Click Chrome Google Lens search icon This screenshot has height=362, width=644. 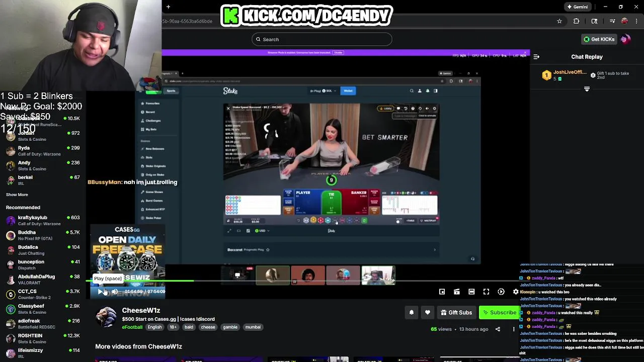[x=594, y=21]
